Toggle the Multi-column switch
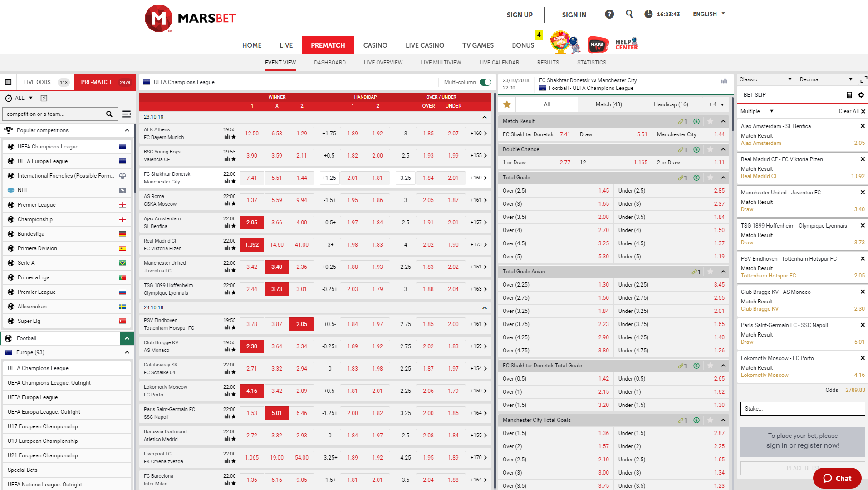868x490 pixels. click(485, 82)
